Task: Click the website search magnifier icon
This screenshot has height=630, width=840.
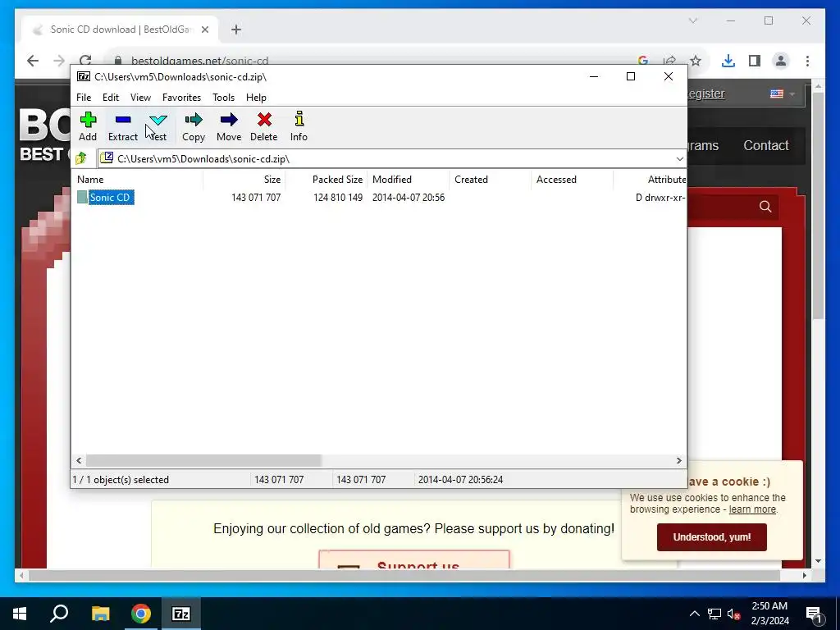Action: coord(765,207)
